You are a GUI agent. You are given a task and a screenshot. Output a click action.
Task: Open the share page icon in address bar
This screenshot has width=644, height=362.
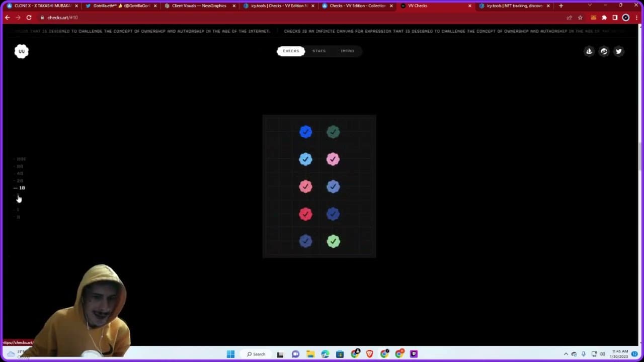coord(569,17)
